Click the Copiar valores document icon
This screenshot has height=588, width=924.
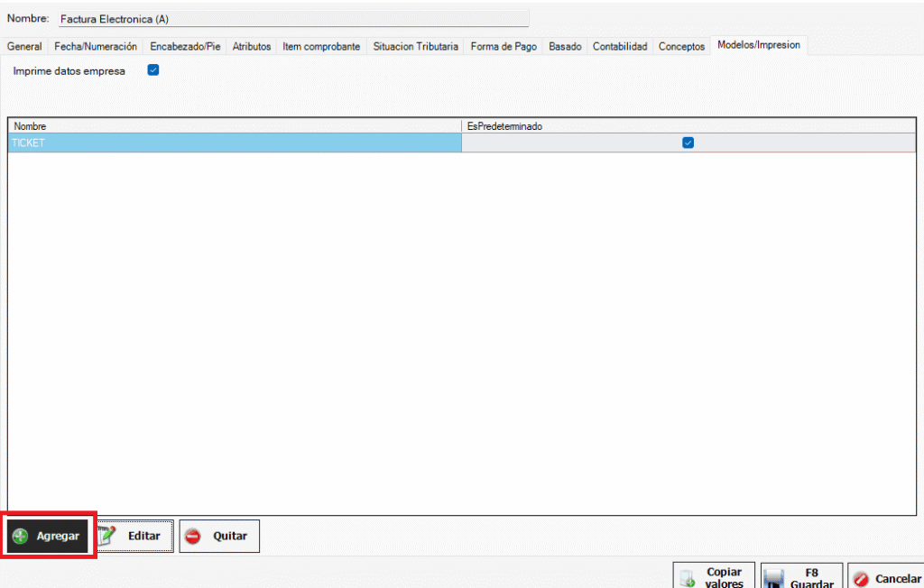(x=688, y=578)
